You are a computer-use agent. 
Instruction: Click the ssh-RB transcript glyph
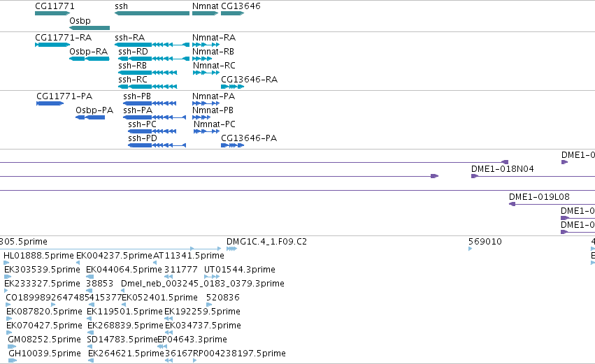click(148, 73)
